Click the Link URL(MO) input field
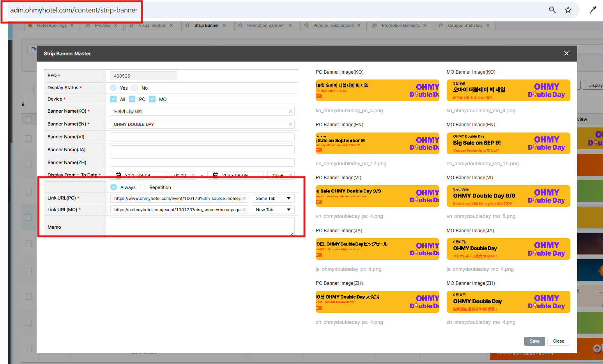Screen dimensions: 603x364 [179, 210]
